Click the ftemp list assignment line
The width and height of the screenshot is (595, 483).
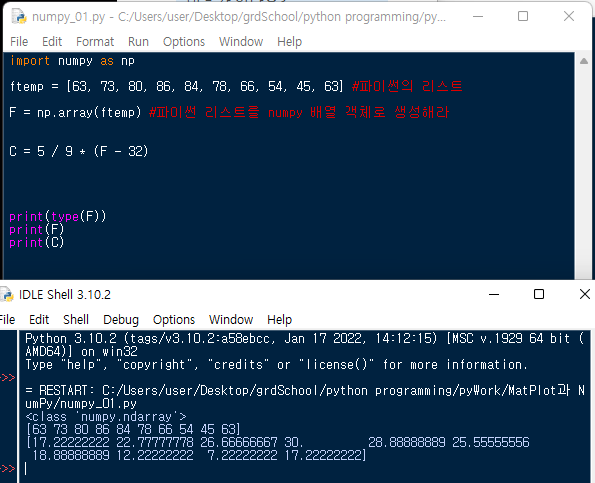click(176, 87)
